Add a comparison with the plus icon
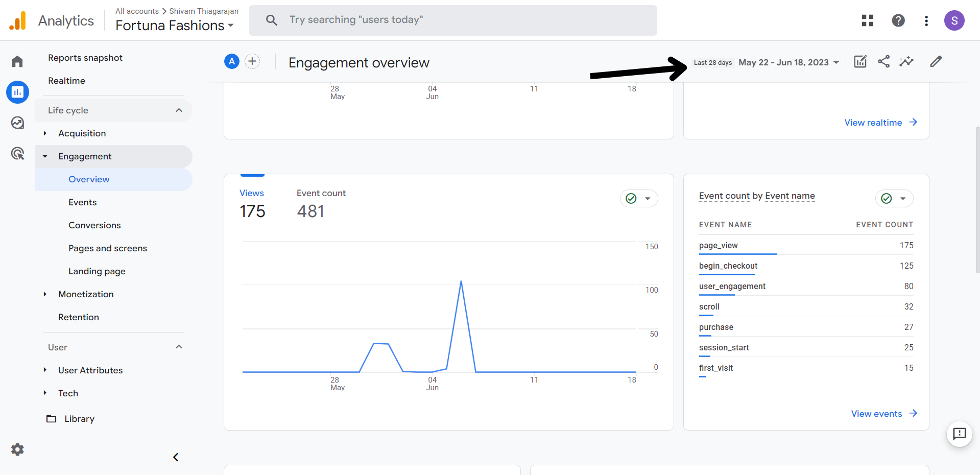 click(x=252, y=61)
